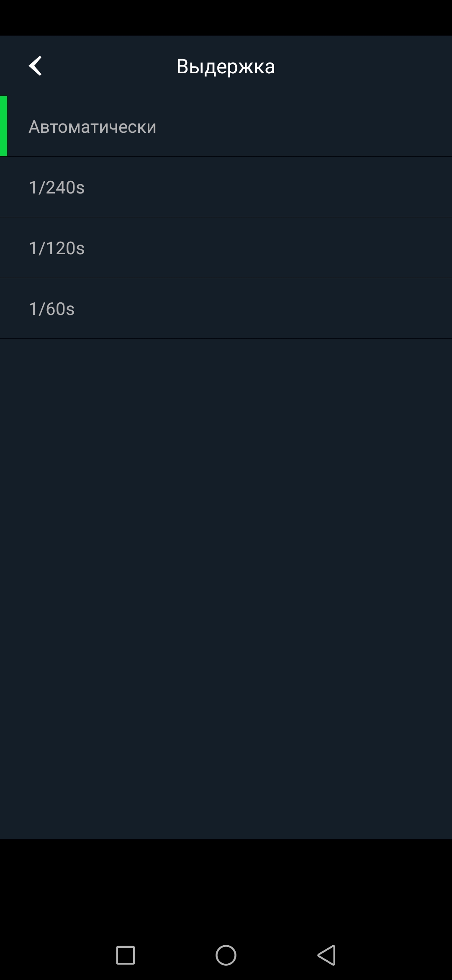The image size is (452, 980).
Task: Click the 1/240s list row
Action: [226, 187]
